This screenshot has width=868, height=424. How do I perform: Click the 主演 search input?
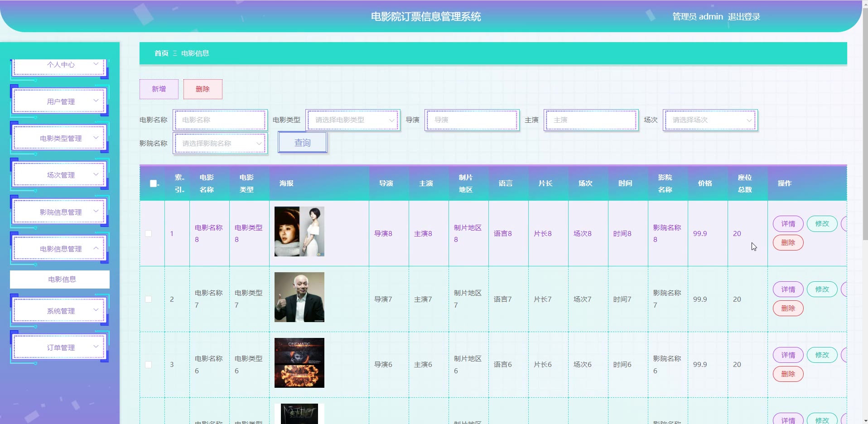coord(591,120)
